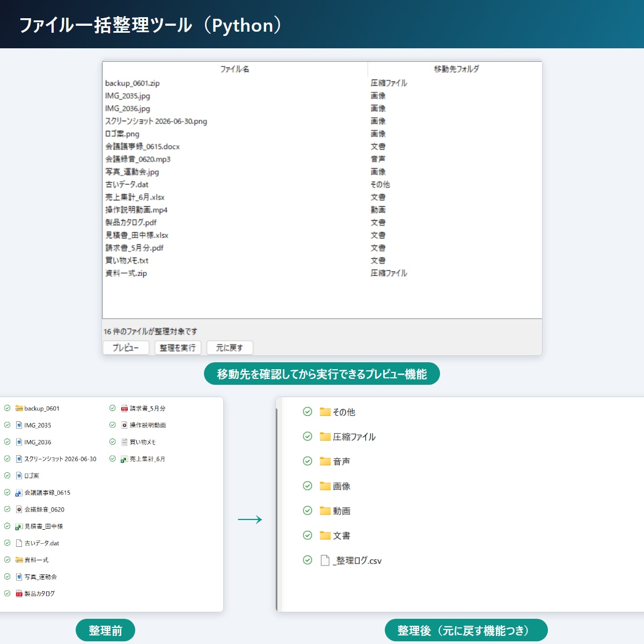
Task: Click the 文書 folder name in the after panel
Action: (x=342, y=536)
